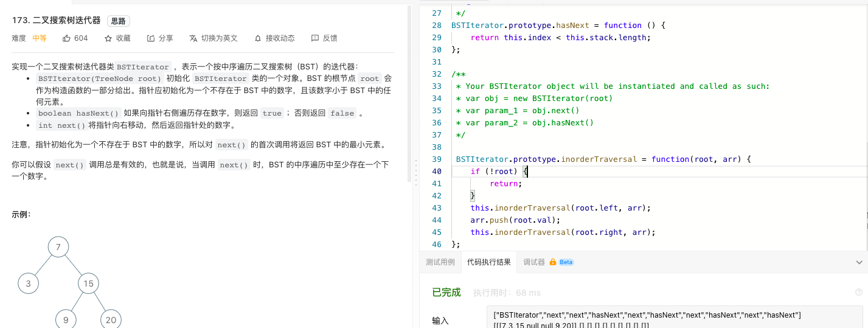The height and width of the screenshot is (328, 868).
Task: Open the 调试器 debugger tab
Action: tap(534, 262)
